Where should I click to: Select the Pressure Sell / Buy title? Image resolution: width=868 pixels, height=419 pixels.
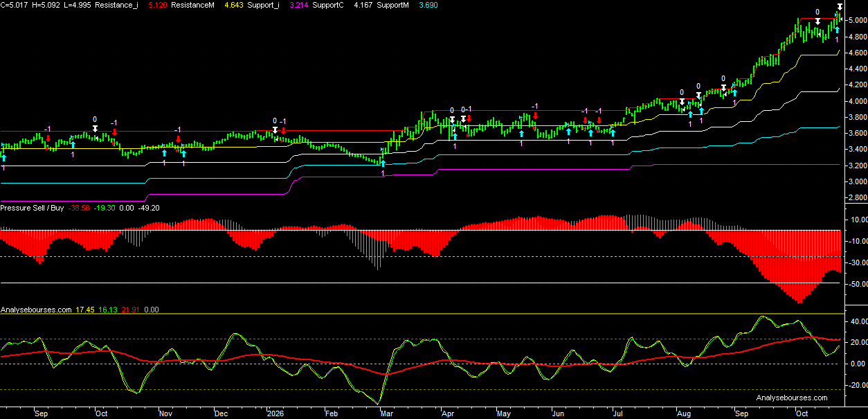pos(32,208)
